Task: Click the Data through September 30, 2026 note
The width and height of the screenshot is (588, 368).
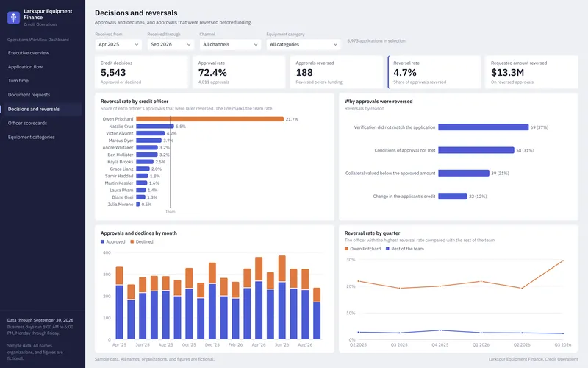Action: [40, 320]
